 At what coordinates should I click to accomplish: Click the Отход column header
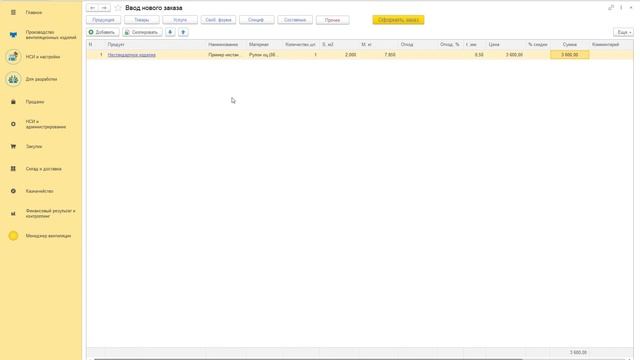click(x=418, y=44)
